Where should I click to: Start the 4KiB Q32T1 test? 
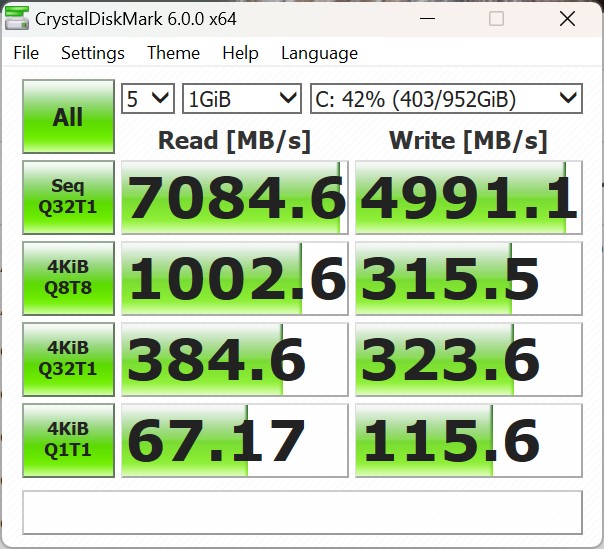coord(69,359)
